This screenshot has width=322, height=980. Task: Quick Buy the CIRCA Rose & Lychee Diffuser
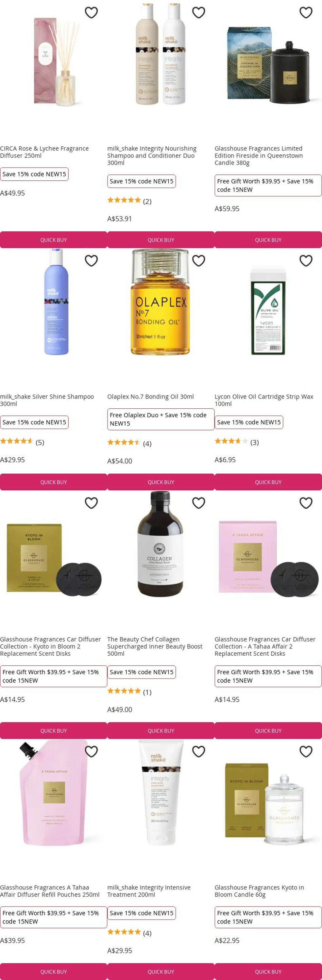coord(54,240)
